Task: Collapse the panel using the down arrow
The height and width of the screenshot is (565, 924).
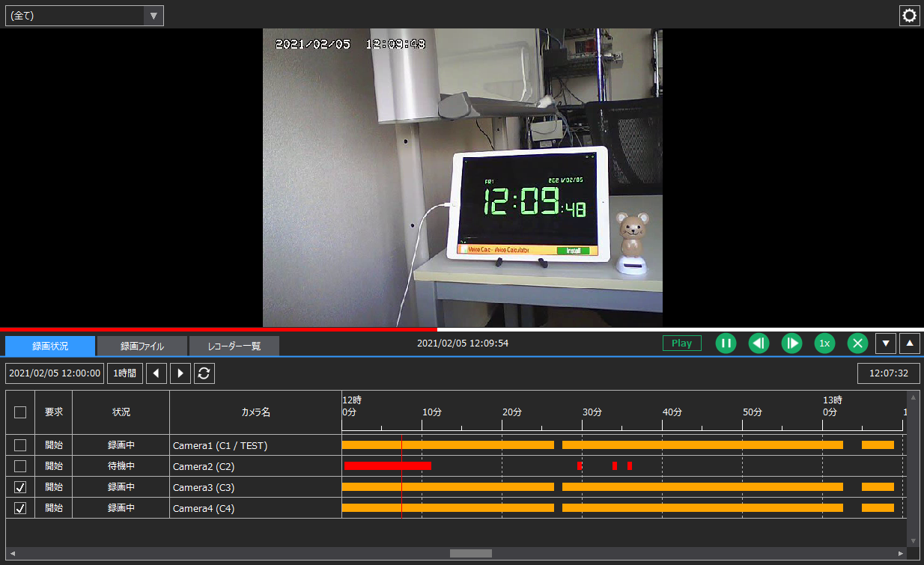Action: click(x=886, y=343)
